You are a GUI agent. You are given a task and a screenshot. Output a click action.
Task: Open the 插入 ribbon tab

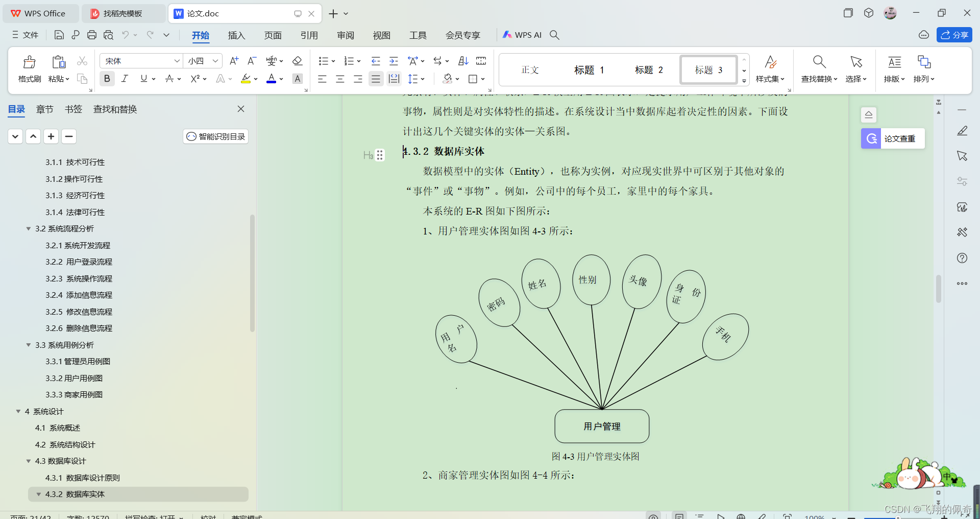(x=236, y=35)
